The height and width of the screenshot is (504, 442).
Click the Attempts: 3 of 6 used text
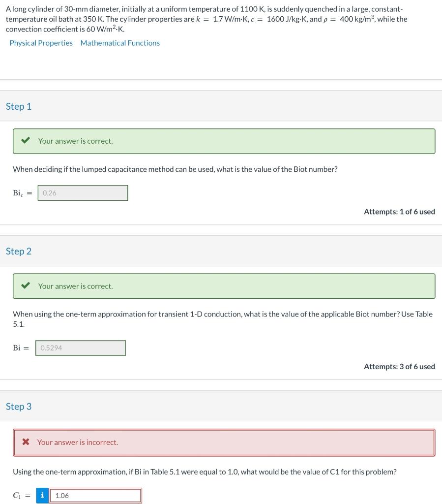coord(399,366)
